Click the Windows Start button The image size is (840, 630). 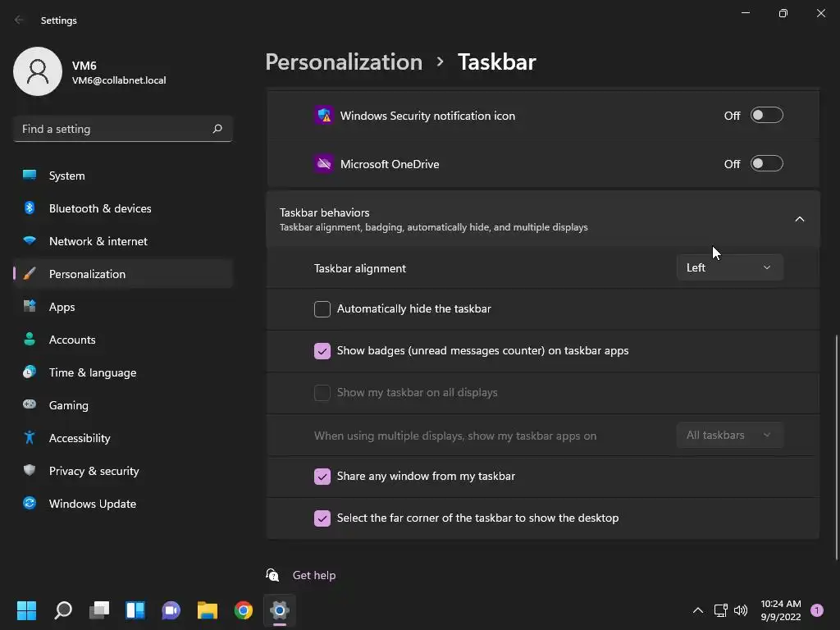(x=27, y=609)
